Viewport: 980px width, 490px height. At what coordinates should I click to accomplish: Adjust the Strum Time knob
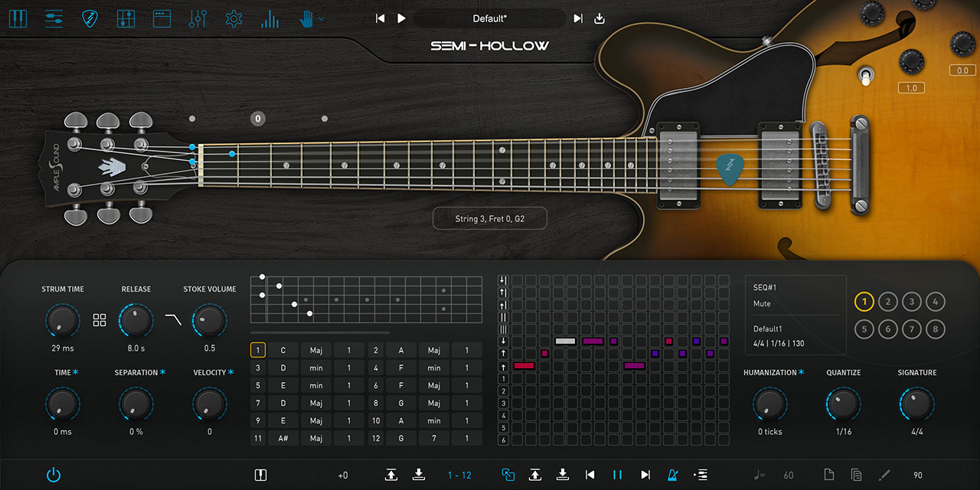62,321
